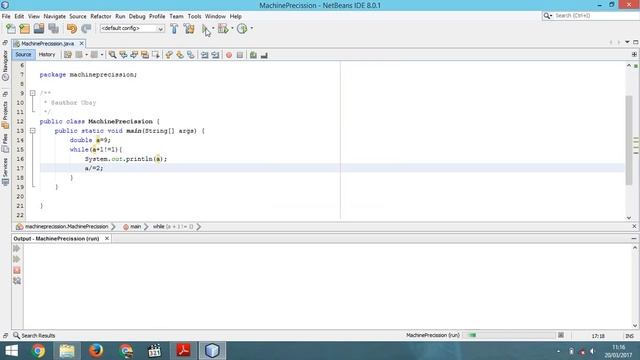Run the project with green play icon
The image size is (640, 360).
tap(205, 29)
